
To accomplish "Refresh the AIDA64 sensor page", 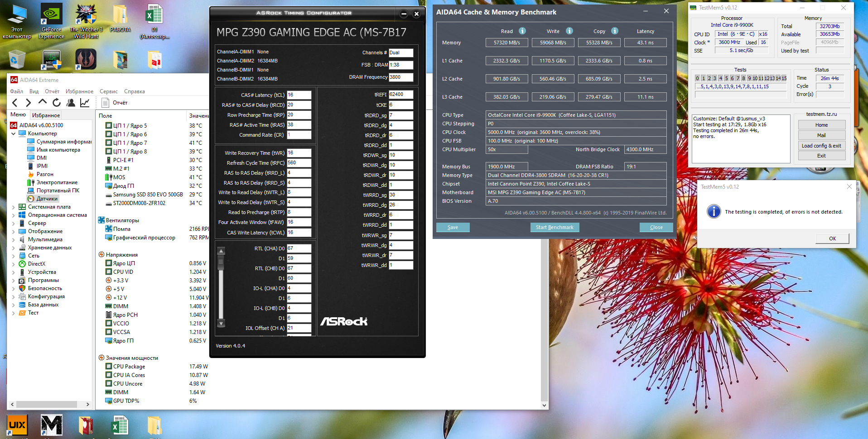I will (x=57, y=103).
